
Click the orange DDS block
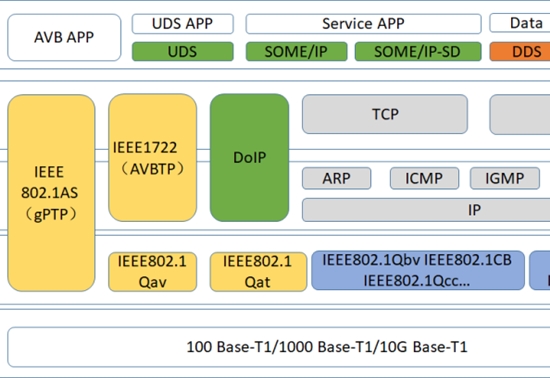pos(520,52)
